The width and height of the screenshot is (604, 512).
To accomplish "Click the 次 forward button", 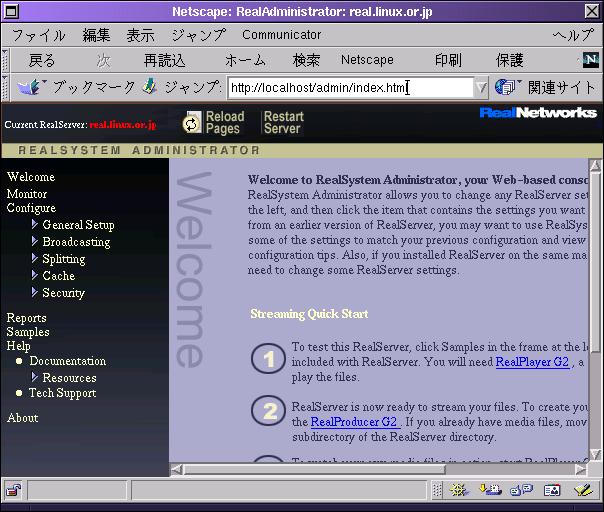I will (x=103, y=60).
